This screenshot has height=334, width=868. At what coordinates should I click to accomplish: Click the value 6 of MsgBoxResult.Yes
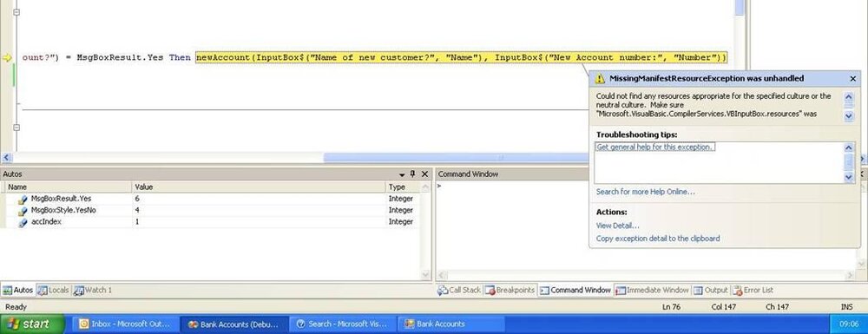[137, 199]
